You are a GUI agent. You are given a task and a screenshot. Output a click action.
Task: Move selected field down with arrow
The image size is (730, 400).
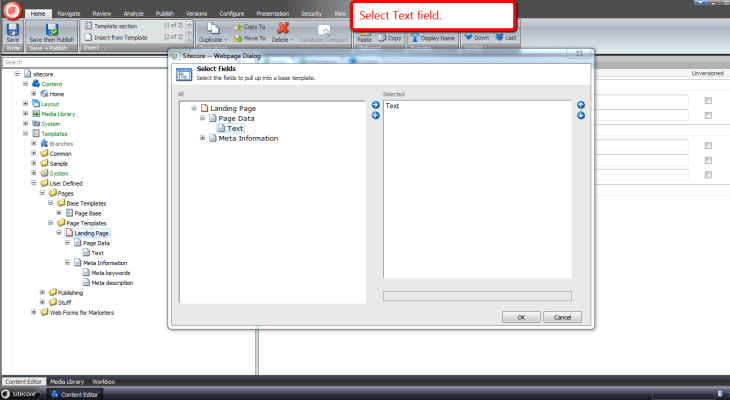tap(581, 115)
